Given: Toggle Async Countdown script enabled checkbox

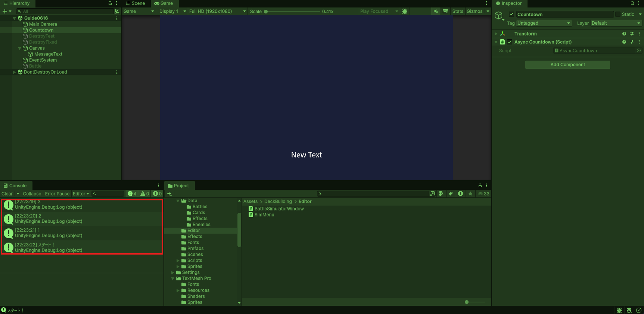Looking at the screenshot, I should coord(510,42).
